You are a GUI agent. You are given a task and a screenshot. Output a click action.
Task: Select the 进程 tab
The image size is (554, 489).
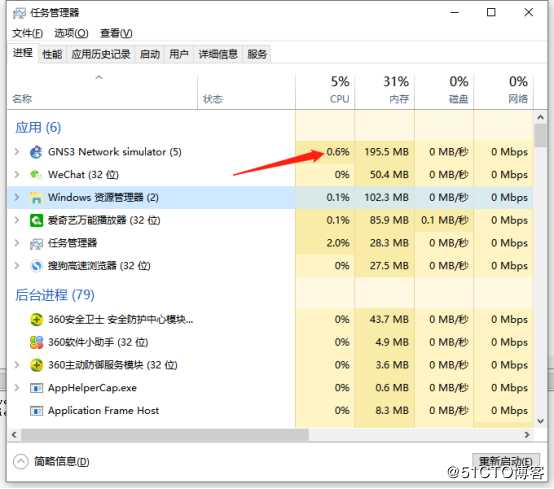point(23,53)
